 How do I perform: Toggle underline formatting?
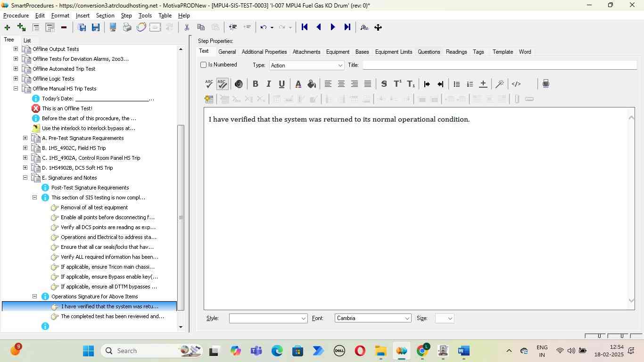click(x=281, y=84)
